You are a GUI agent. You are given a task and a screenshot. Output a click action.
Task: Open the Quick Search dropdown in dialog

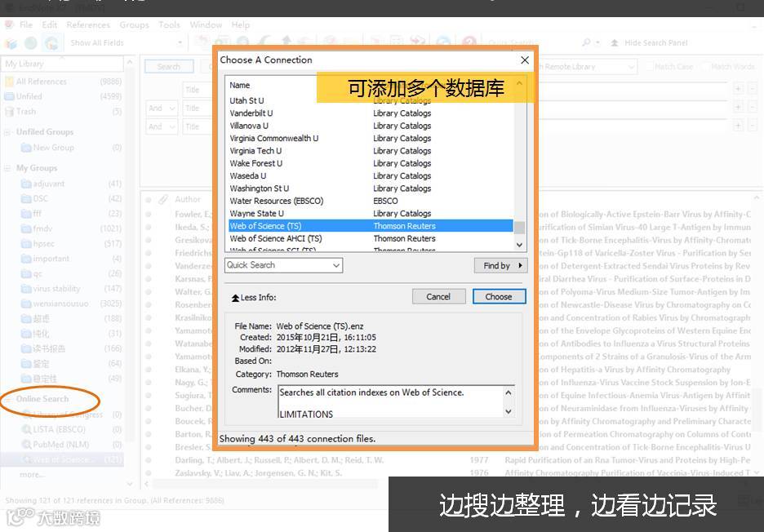coord(283,265)
